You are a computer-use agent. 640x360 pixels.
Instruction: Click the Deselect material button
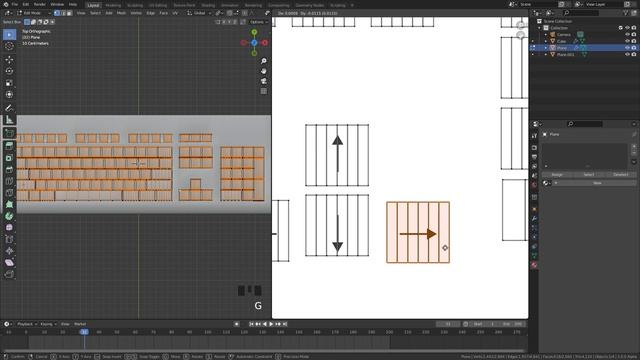click(x=621, y=175)
